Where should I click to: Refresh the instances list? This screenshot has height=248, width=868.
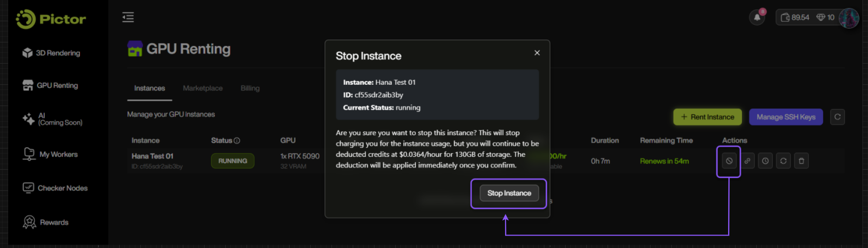837,117
